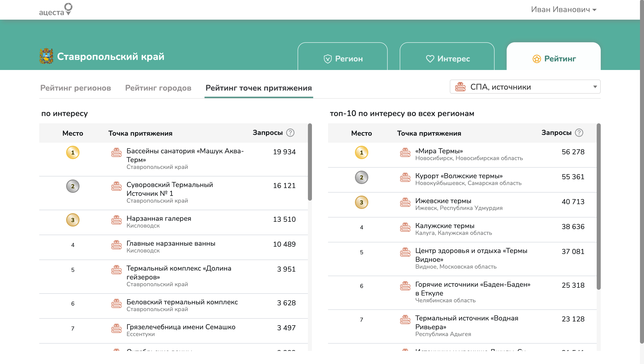Click spa icon beside Термы Видное center
The width and height of the screenshot is (644, 364).
[405, 252]
